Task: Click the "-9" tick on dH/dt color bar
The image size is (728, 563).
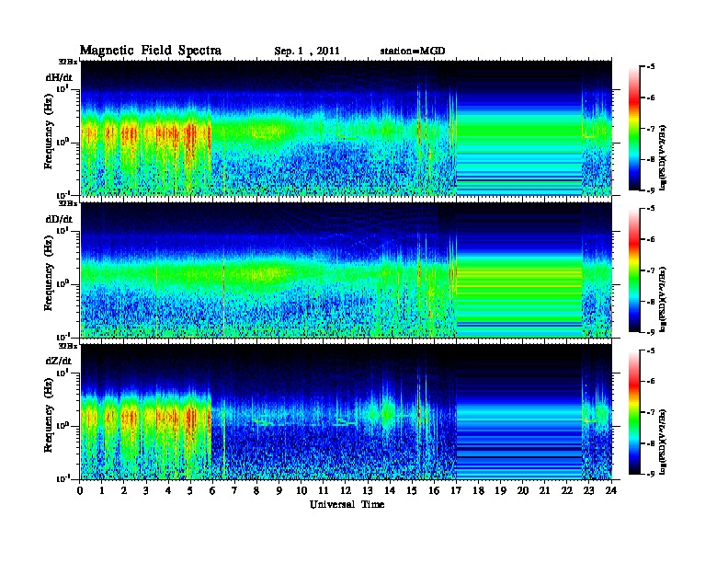Action: click(651, 190)
